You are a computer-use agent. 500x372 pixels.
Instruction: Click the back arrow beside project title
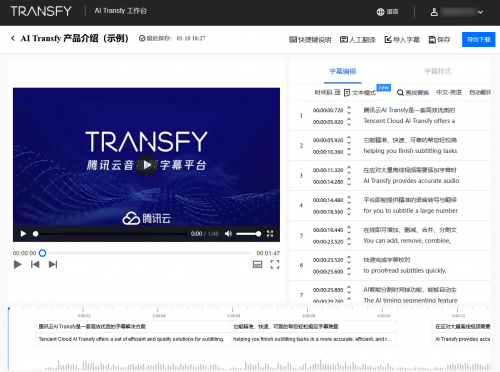click(13, 38)
